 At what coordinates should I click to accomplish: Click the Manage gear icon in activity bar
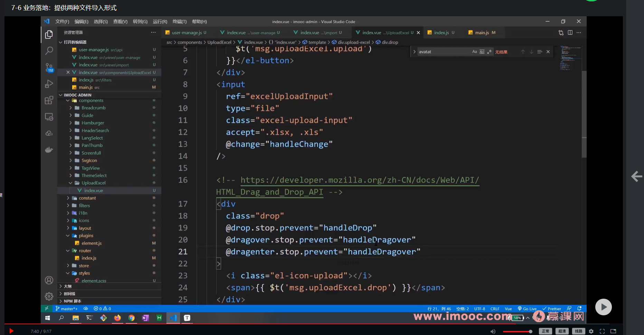pos(49,296)
